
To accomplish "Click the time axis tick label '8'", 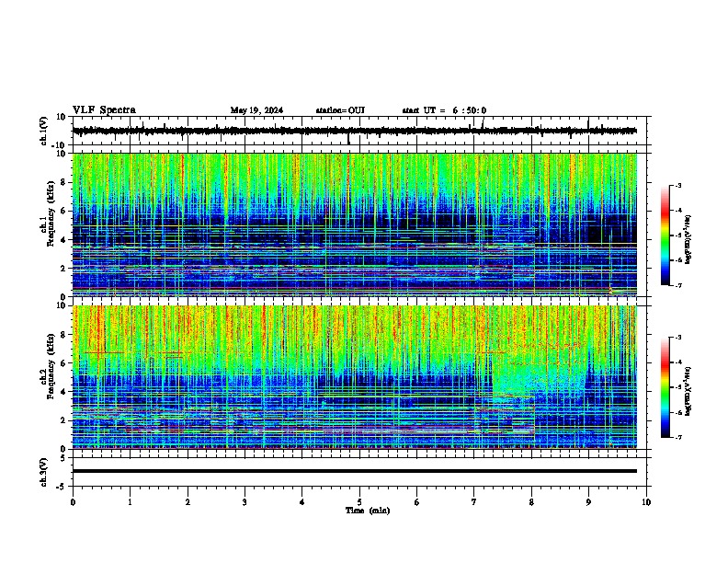I will click(531, 502).
